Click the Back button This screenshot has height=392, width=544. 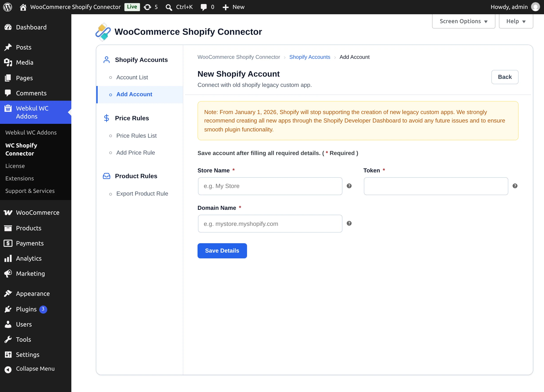coord(505,77)
